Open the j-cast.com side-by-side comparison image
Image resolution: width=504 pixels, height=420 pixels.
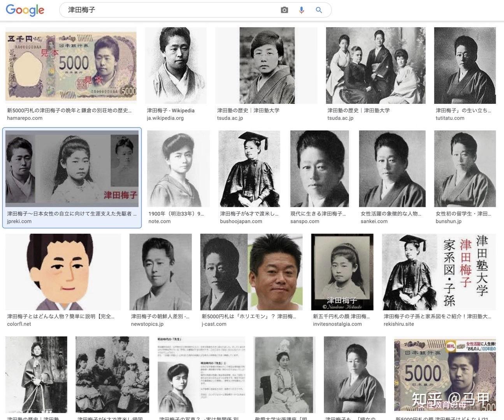(x=251, y=272)
